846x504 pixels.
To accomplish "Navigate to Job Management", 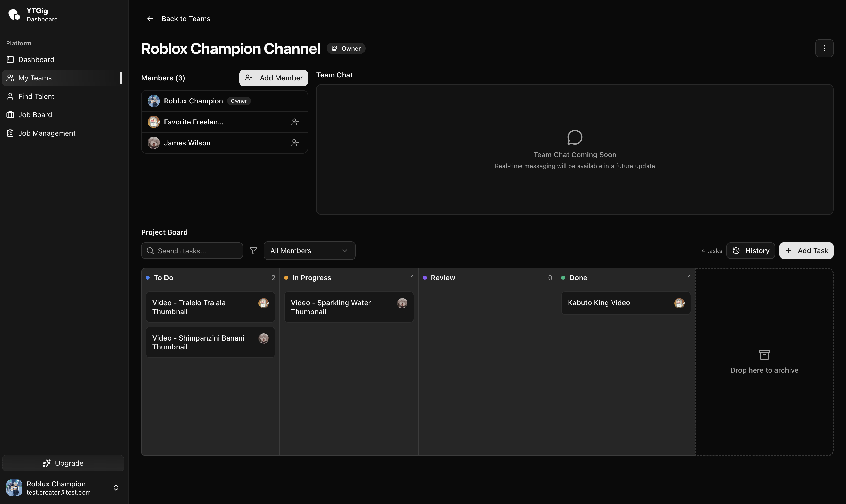I will [46, 133].
